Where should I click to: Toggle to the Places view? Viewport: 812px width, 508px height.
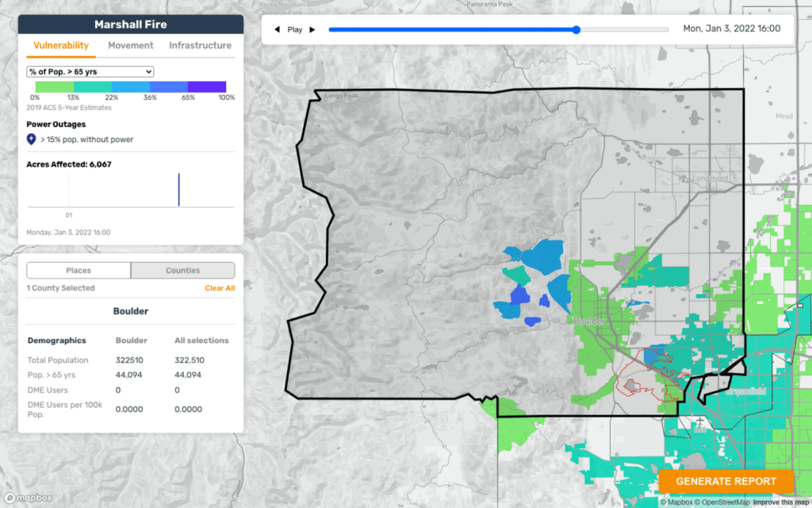coord(79,271)
